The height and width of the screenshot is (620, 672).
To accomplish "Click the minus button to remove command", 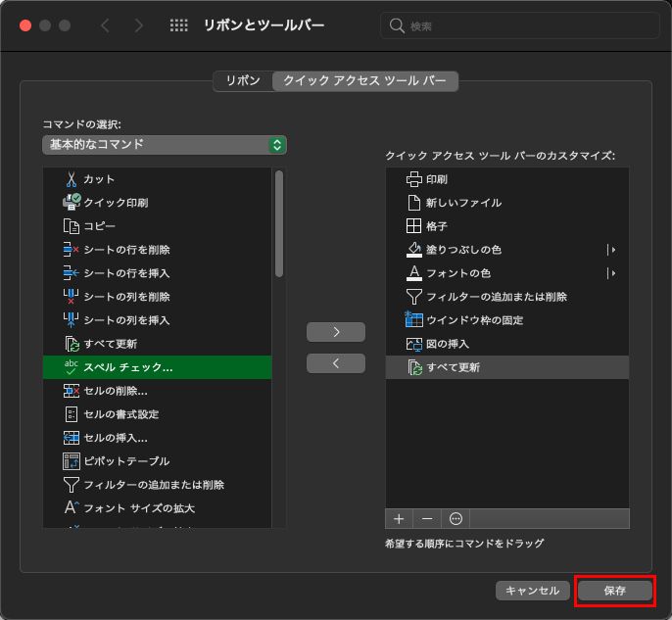I will click(427, 518).
